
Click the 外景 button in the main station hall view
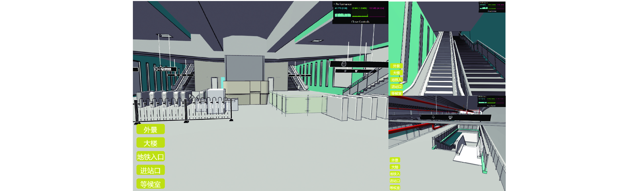click(151, 129)
